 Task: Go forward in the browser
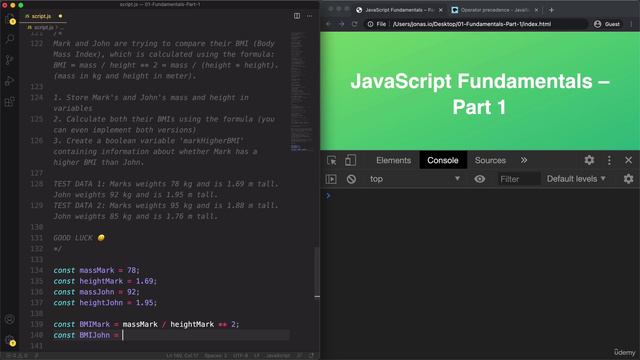coord(341,24)
